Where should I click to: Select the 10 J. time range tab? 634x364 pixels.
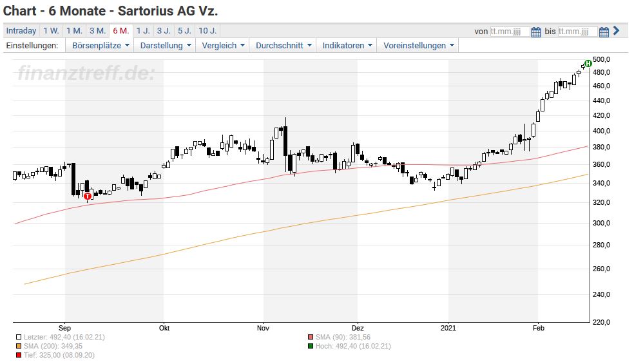(207, 31)
